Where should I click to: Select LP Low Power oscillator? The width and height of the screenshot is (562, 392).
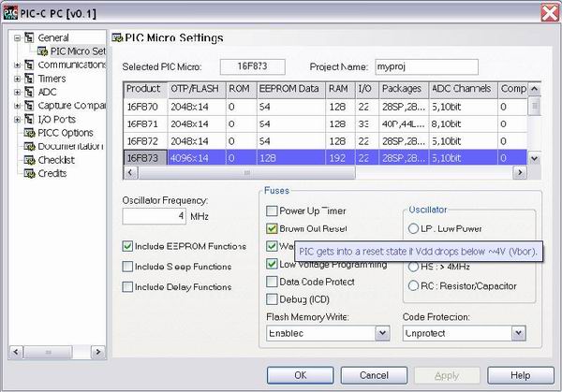[x=413, y=228]
